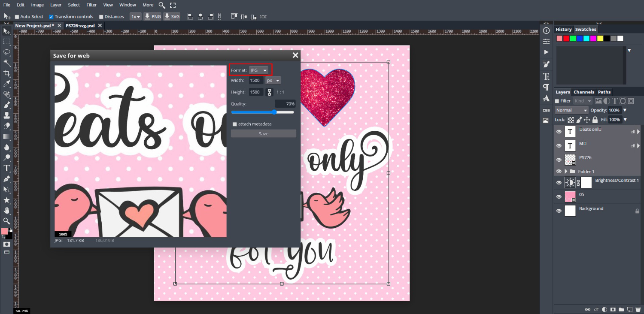Click the Save button in dialog

click(264, 134)
